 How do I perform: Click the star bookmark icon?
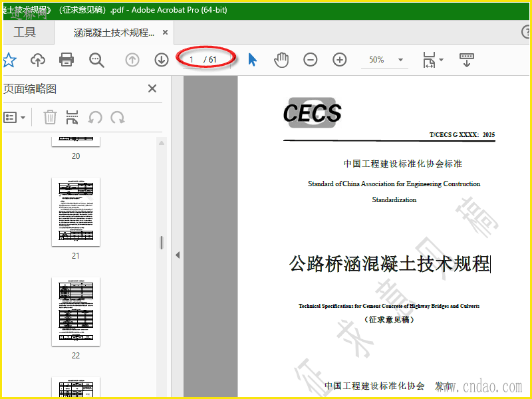point(9,60)
